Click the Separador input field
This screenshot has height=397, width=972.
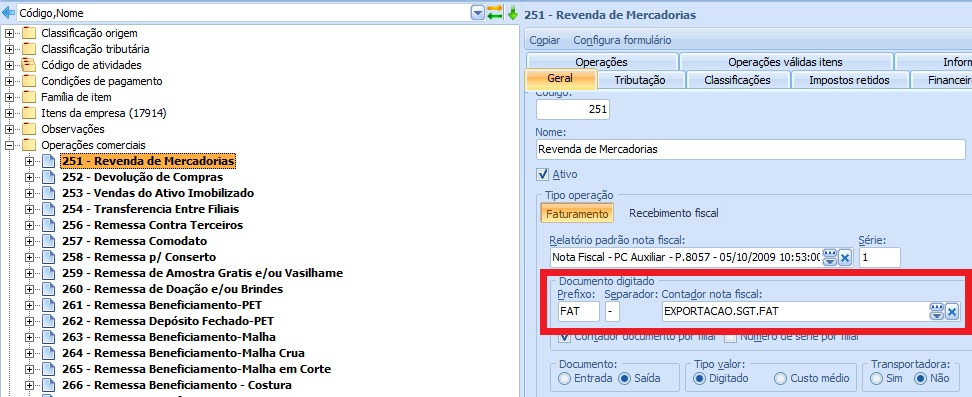pyautogui.click(x=612, y=311)
